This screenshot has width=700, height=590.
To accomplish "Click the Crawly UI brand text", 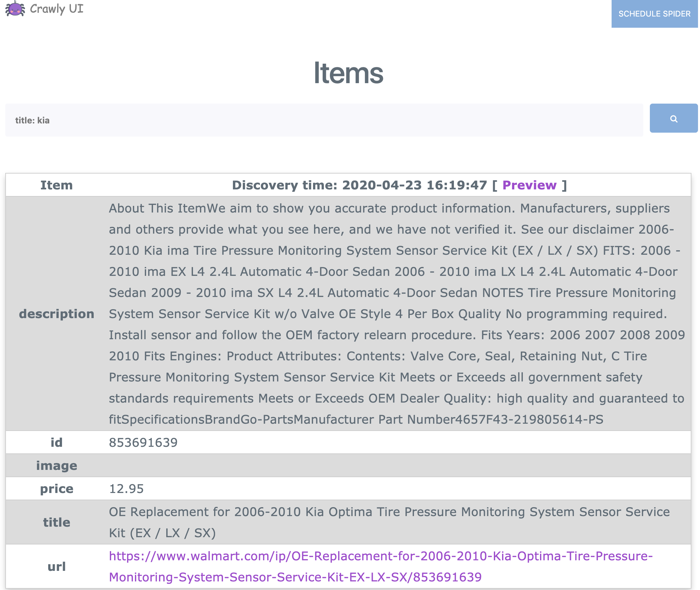I will (x=57, y=9).
